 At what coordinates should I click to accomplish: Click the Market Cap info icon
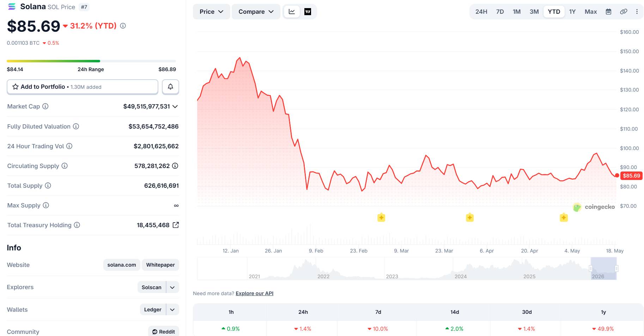point(45,106)
